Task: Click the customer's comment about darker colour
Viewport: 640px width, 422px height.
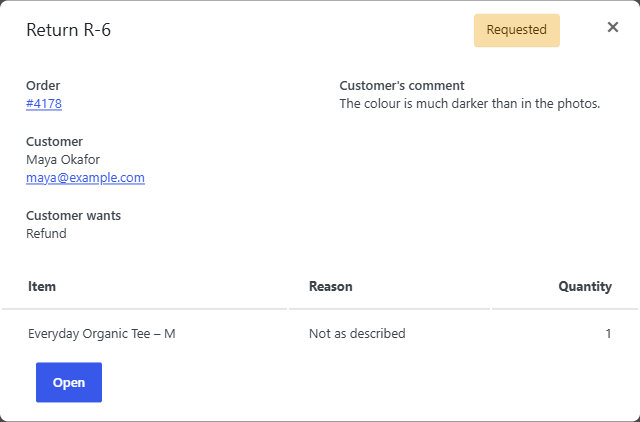Action: (x=470, y=104)
